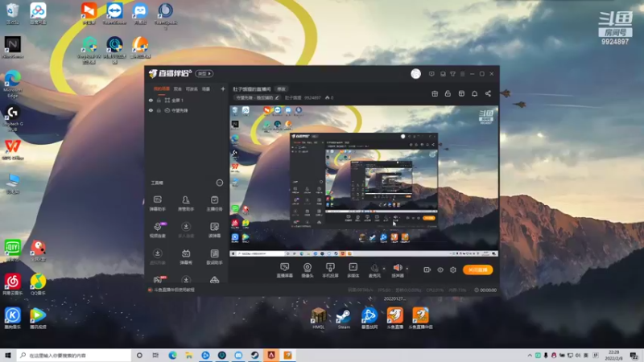The height and width of the screenshot is (362, 644).
Task: Open the mode switch pill beside the logo
Action: pyautogui.click(x=204, y=73)
